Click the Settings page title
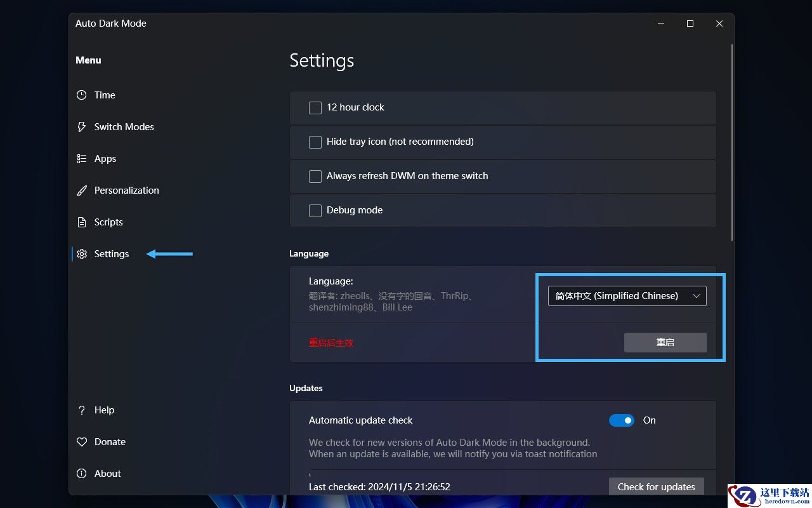This screenshot has width=812, height=508. 322,60
